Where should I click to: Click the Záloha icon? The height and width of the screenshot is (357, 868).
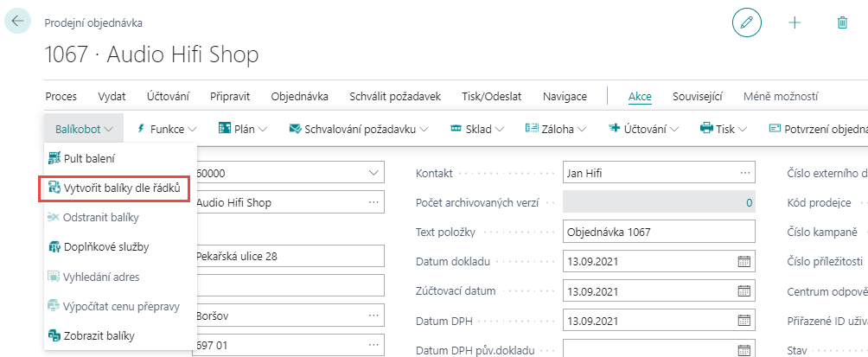(532, 129)
